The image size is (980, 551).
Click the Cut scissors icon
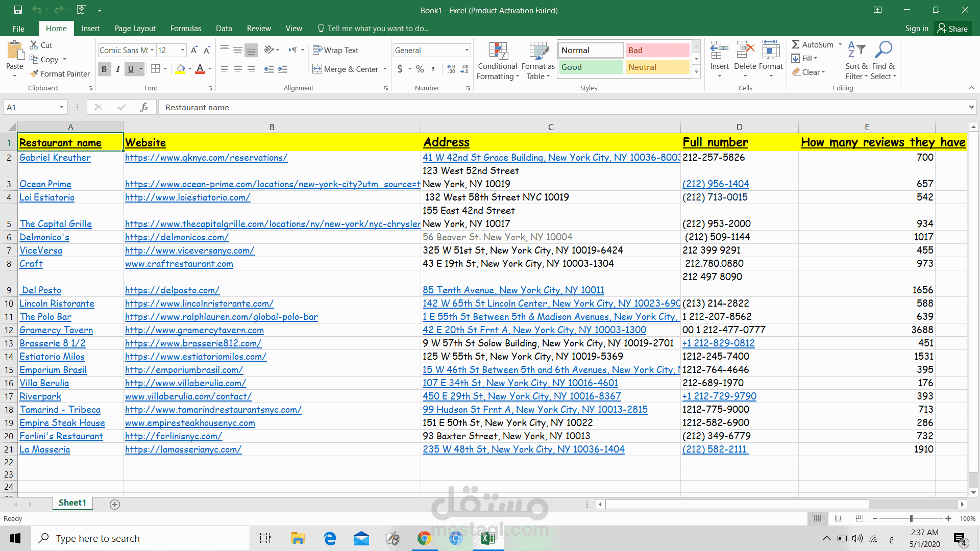(34, 45)
